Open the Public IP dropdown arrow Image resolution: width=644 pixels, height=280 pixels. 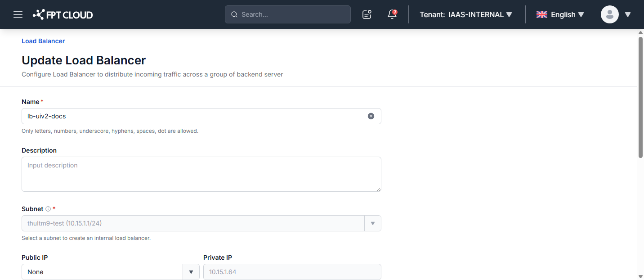click(x=191, y=272)
